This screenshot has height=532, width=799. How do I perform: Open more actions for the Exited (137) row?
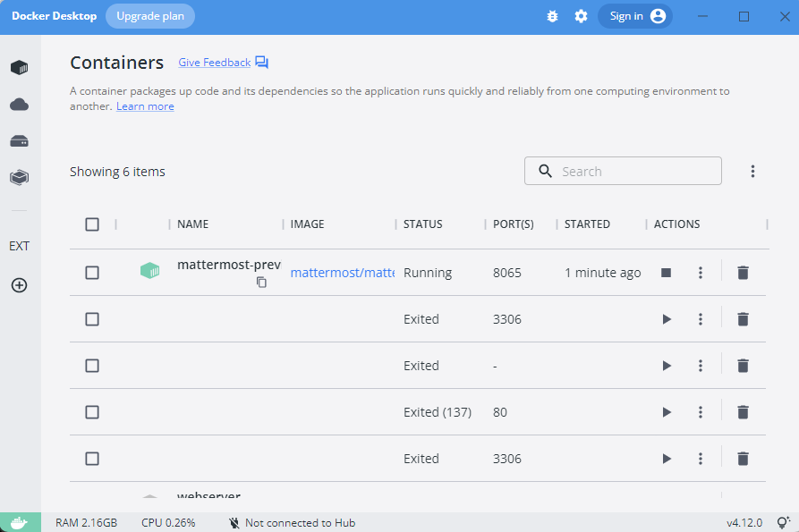pyautogui.click(x=701, y=412)
